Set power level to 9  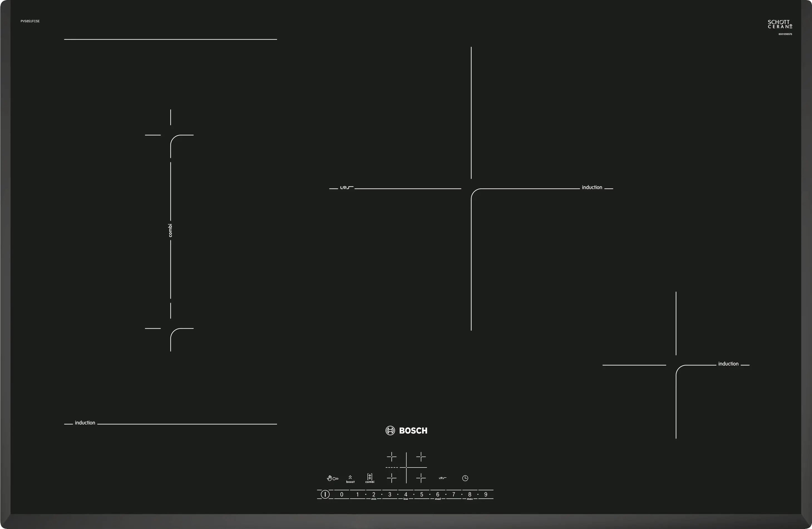(486, 494)
